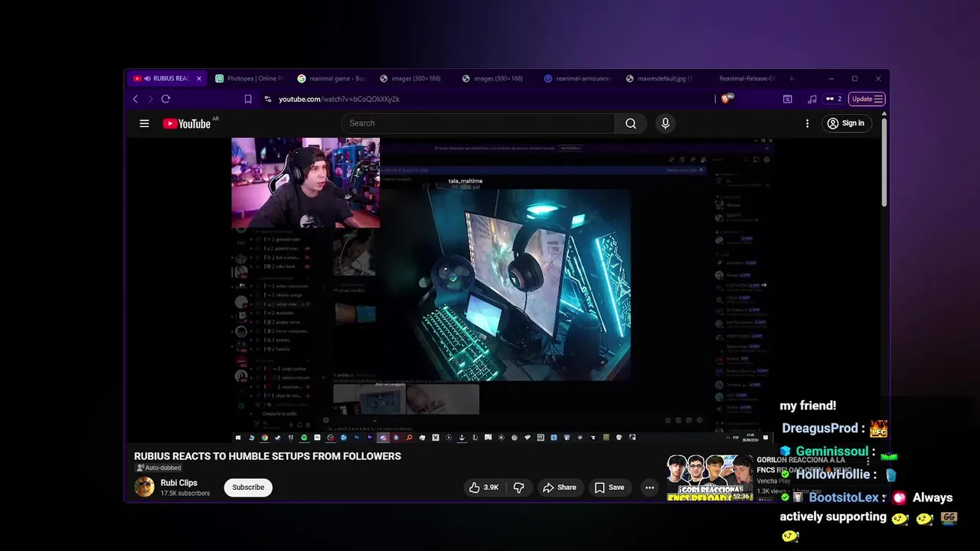The width and height of the screenshot is (980, 551).
Task: Open the Rubi Clips channel avatar
Action: pos(144,487)
